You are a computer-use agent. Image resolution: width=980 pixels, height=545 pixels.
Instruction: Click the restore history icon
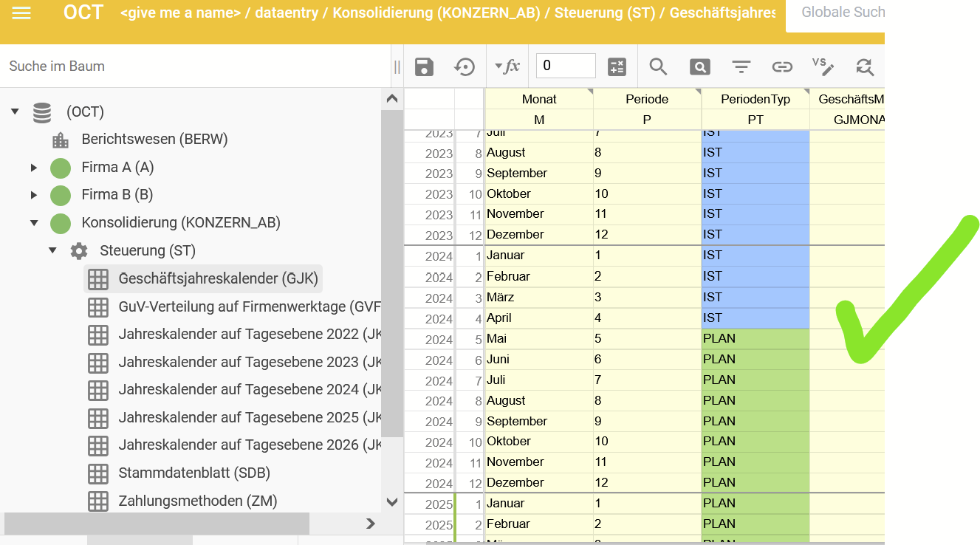(464, 66)
